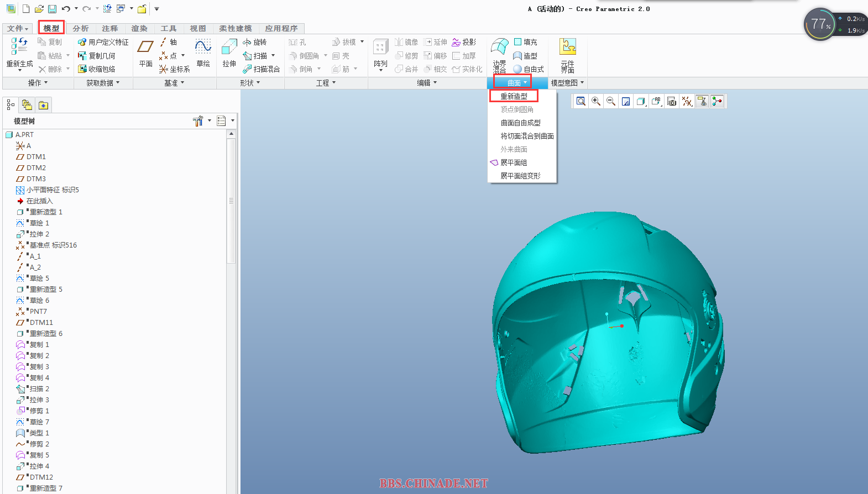Open the undo history dropdown arrow
This screenshot has width=868, height=494.
[x=76, y=9]
